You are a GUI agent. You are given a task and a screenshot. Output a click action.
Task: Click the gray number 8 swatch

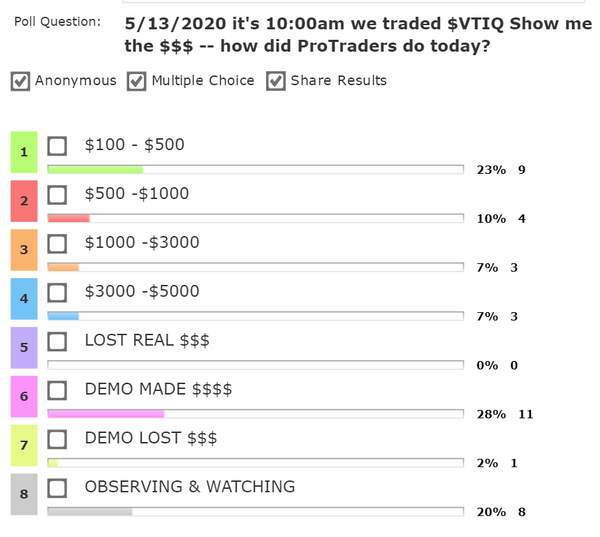pyautogui.click(x=23, y=494)
